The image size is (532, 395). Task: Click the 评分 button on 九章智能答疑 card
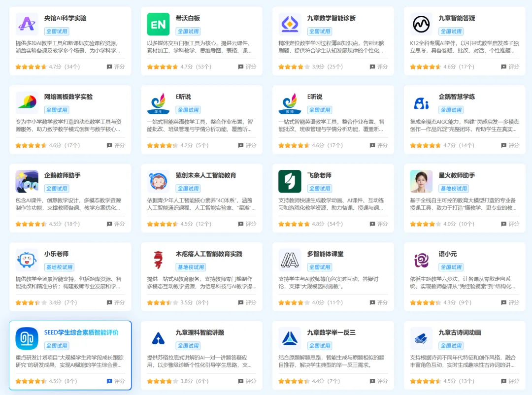click(x=510, y=66)
